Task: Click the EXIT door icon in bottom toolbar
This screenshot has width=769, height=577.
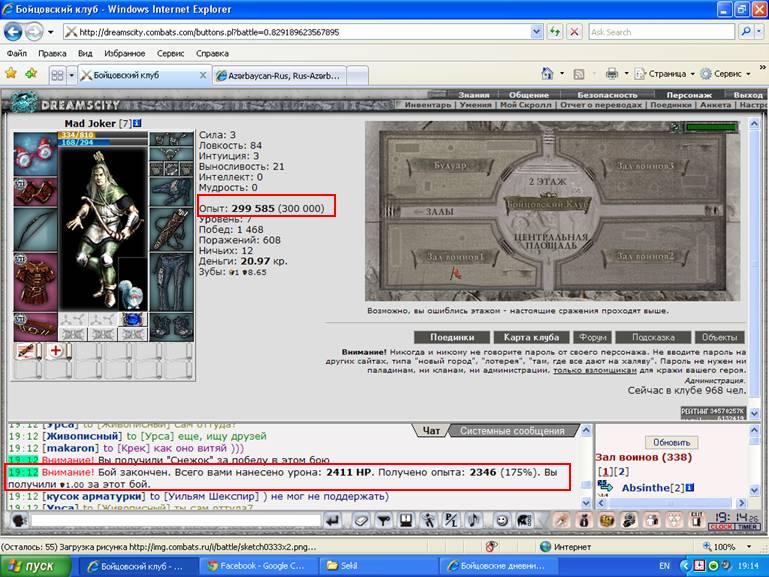Action: coord(696,520)
